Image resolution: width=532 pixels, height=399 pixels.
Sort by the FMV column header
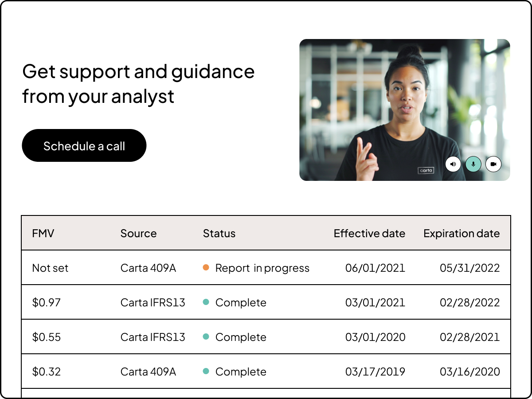43,233
